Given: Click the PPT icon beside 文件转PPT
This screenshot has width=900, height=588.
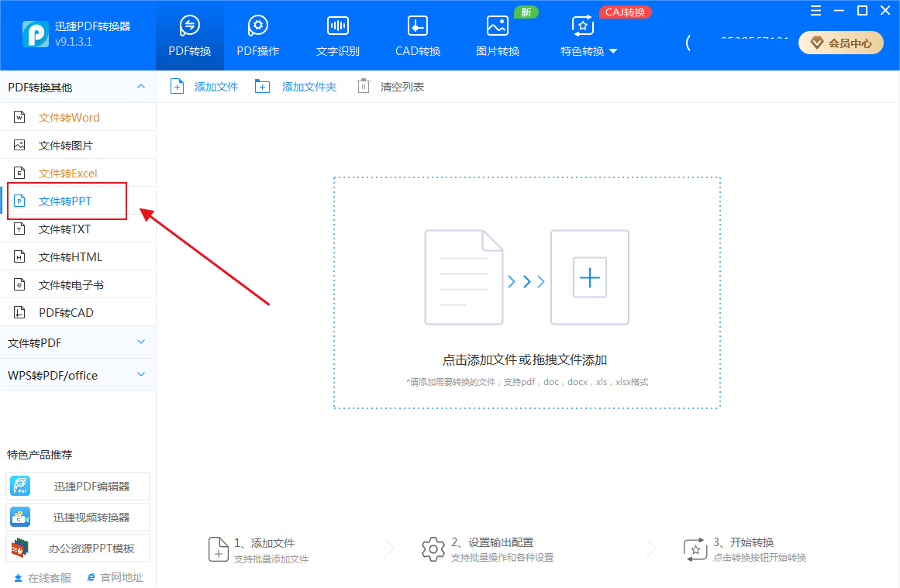Looking at the screenshot, I should tap(19, 201).
